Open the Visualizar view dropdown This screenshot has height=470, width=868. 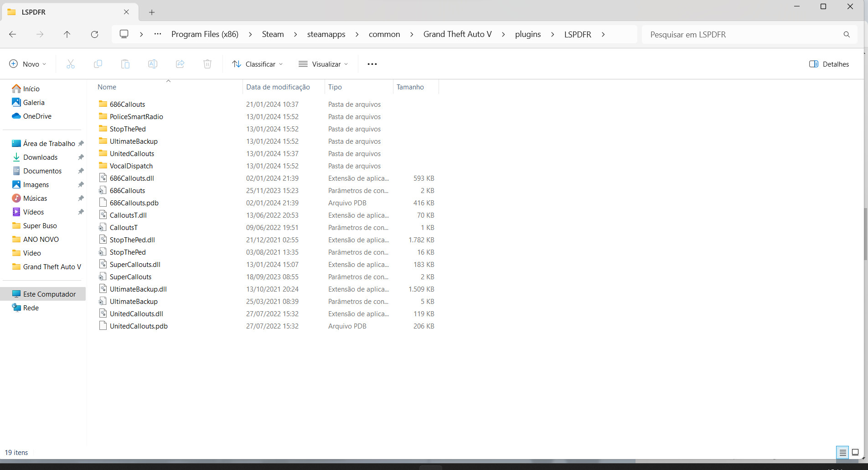click(x=323, y=64)
